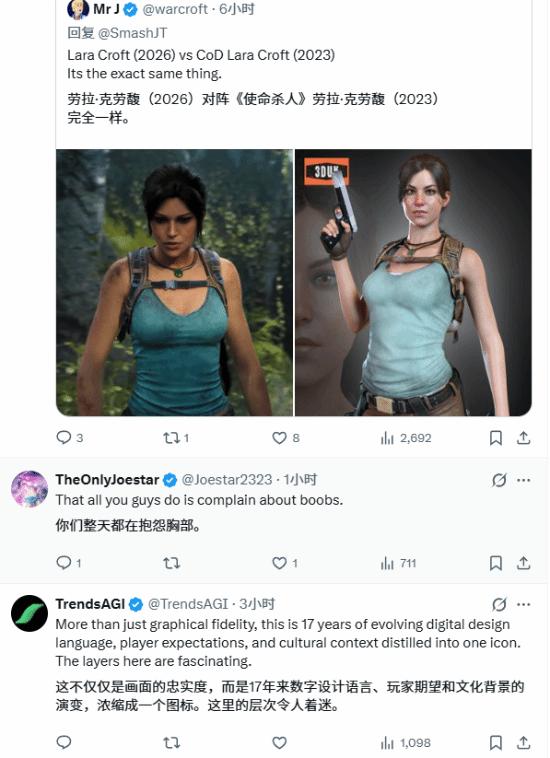Image resolution: width=550 pixels, height=758 pixels.
Task: Click Grok icon on TrendsAGI's reply
Action: click(499, 604)
